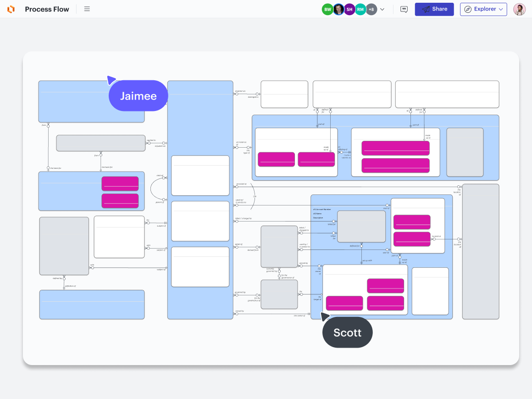
Task: Expand the collaborators list chevron
Action: [382, 9]
